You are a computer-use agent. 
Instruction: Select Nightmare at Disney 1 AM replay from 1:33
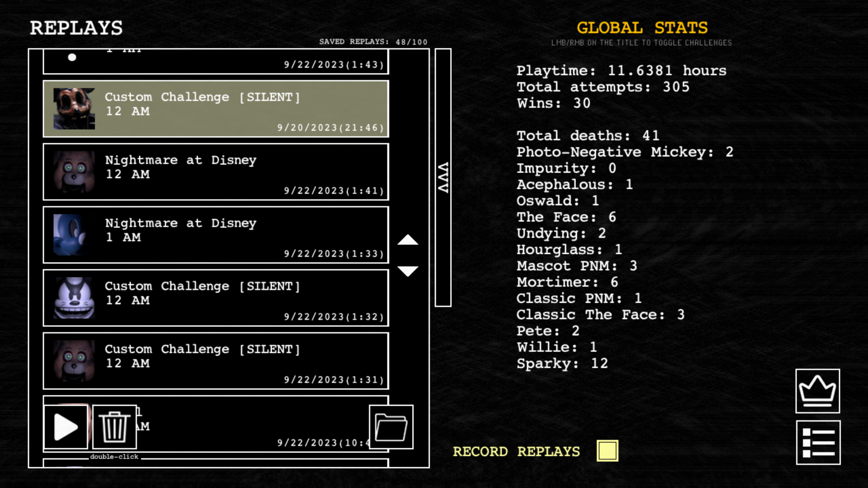coord(216,235)
